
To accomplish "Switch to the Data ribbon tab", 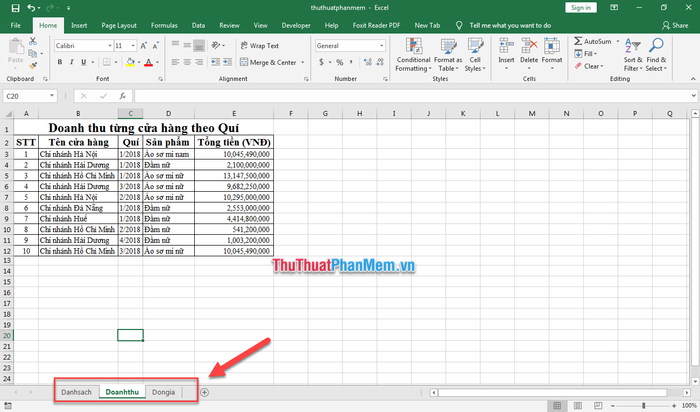I will [198, 25].
